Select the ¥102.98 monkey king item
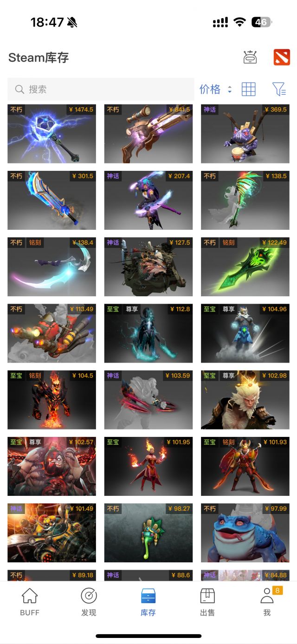The height and width of the screenshot is (644, 297). click(245, 400)
